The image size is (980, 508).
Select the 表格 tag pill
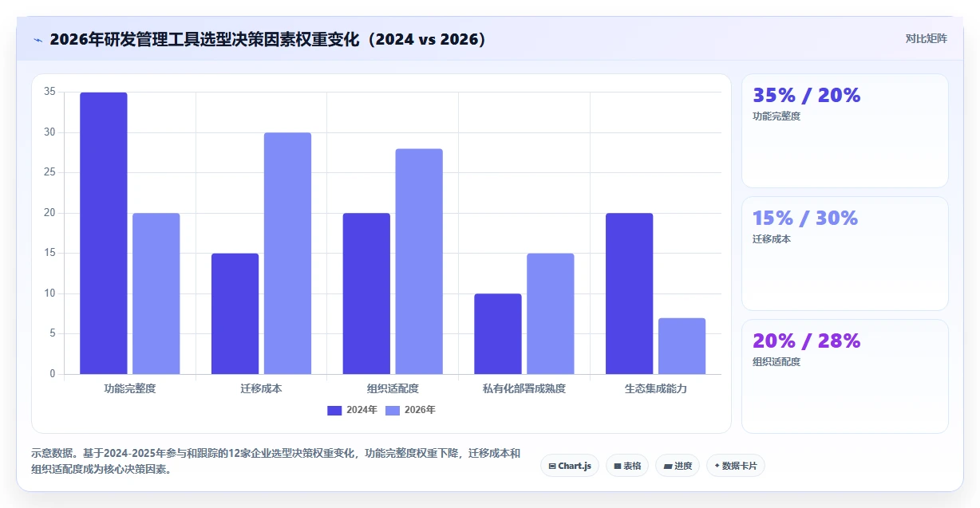tap(627, 466)
